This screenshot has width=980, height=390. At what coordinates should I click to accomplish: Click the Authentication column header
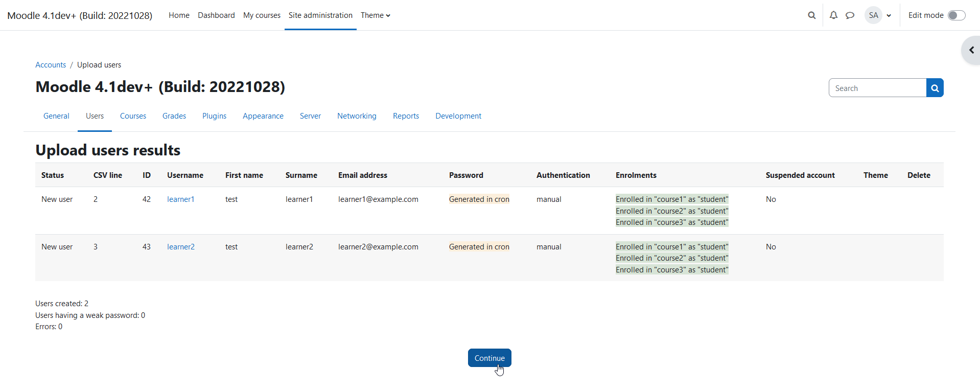coord(563,175)
